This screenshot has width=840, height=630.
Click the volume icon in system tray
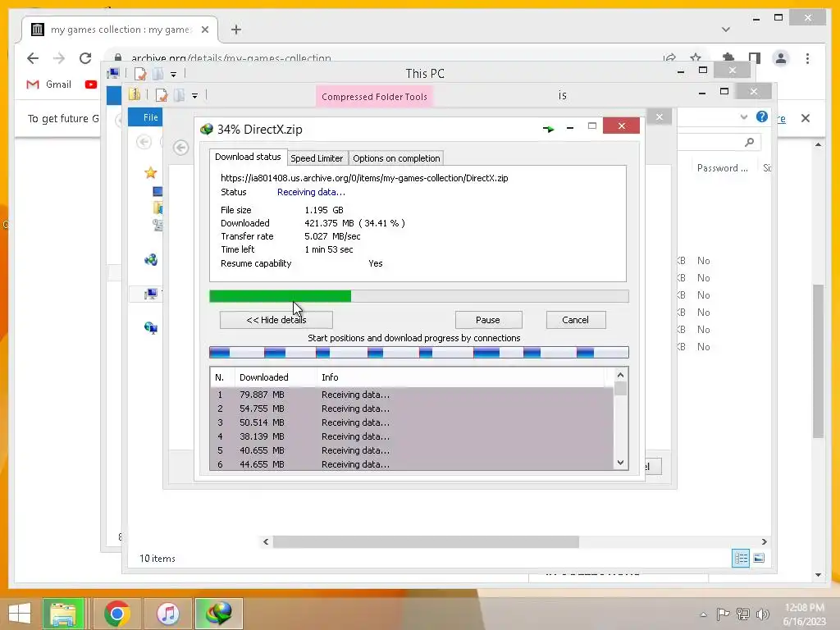[x=763, y=614]
